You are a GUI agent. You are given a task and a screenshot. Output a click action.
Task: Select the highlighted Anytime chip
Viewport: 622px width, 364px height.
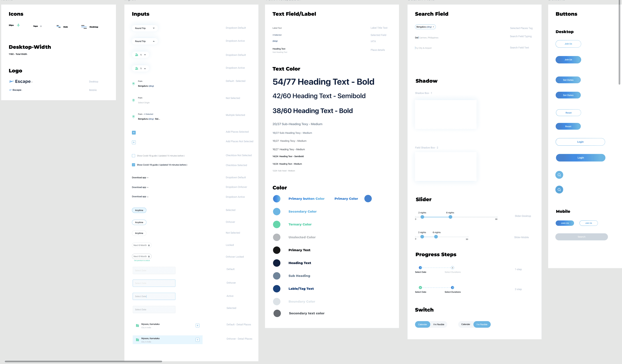(x=139, y=210)
